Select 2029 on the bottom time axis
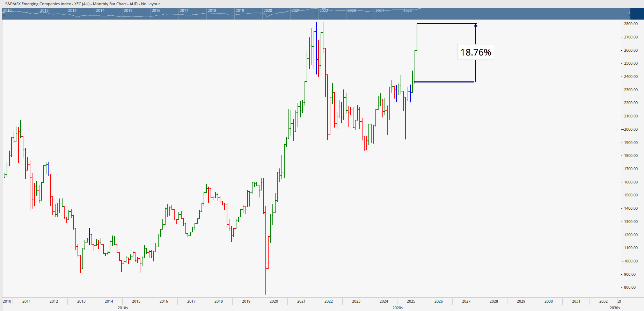 coord(521,301)
